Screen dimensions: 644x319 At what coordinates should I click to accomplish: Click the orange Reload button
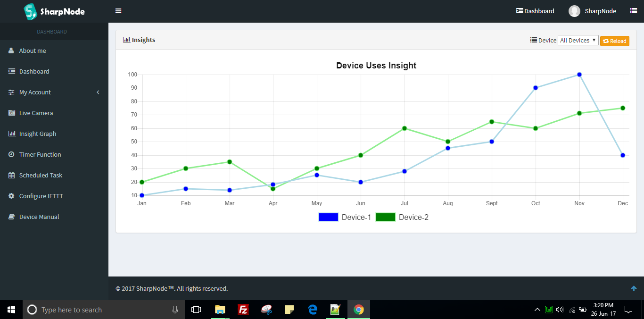pos(615,41)
